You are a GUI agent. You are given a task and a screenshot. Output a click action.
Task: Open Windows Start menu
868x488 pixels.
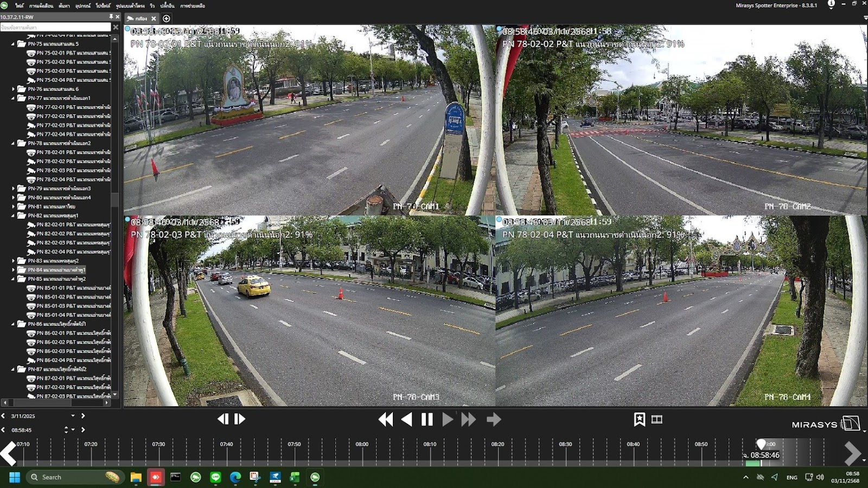[15, 477]
